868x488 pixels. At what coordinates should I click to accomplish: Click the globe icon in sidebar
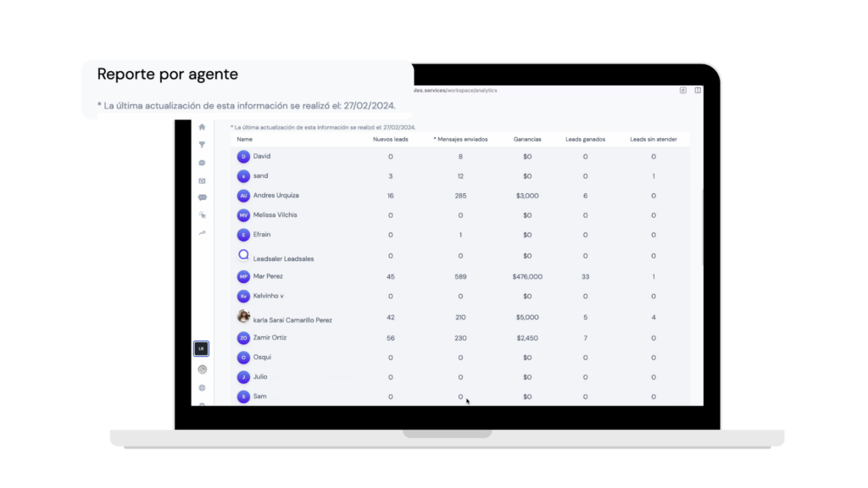[202, 388]
